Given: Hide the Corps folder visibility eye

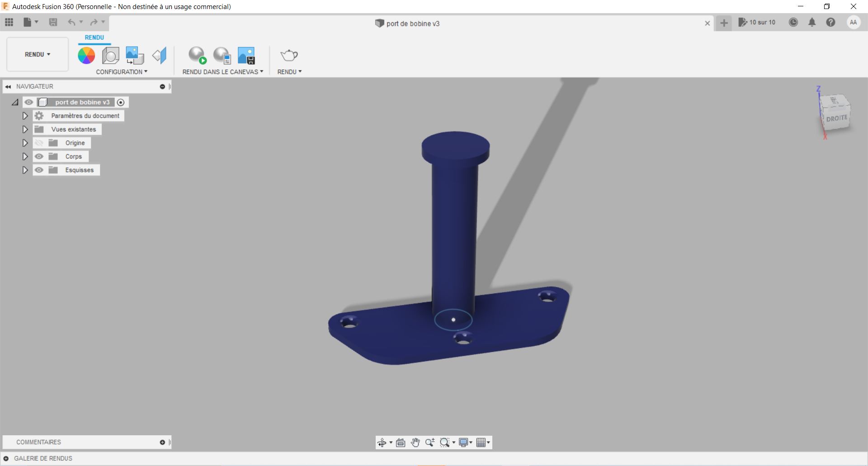Looking at the screenshot, I should point(39,156).
